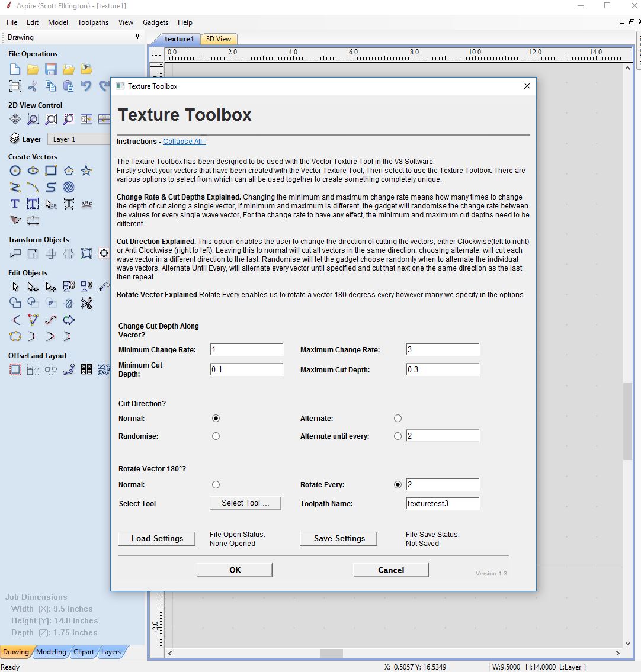Viewport: 641px width, 672px height.
Task: Click the Alternate until every value field
Action: coord(442,436)
